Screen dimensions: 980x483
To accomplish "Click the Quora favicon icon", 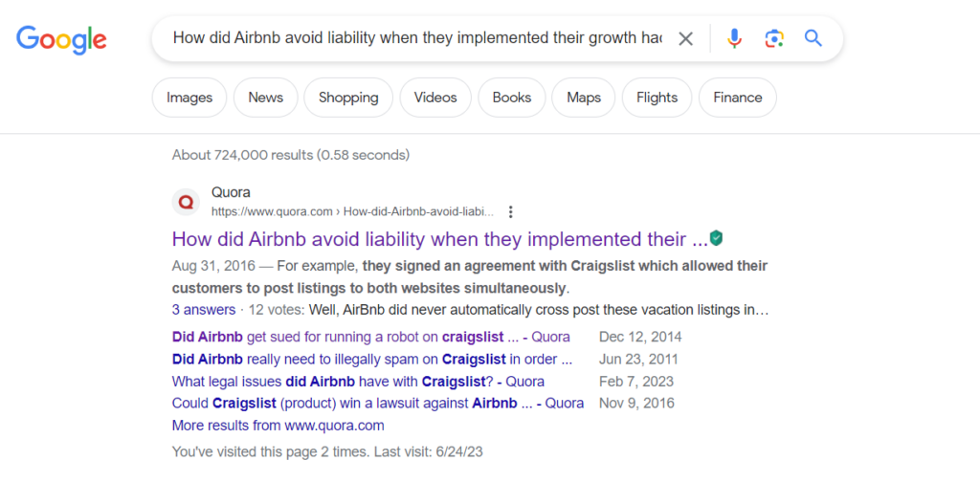I will pyautogui.click(x=186, y=202).
